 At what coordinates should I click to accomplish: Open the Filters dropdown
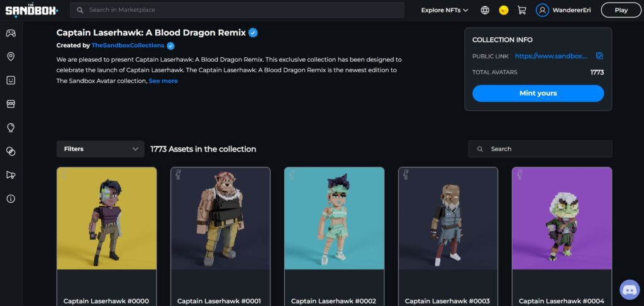coord(100,149)
